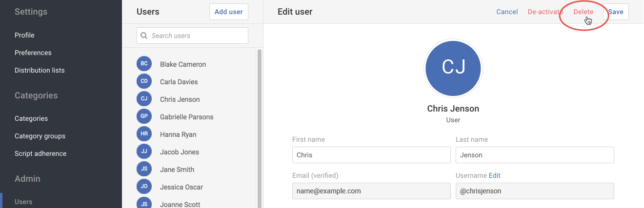Click Carla Davies' CD avatar icon
644x208 pixels.
[x=144, y=81]
